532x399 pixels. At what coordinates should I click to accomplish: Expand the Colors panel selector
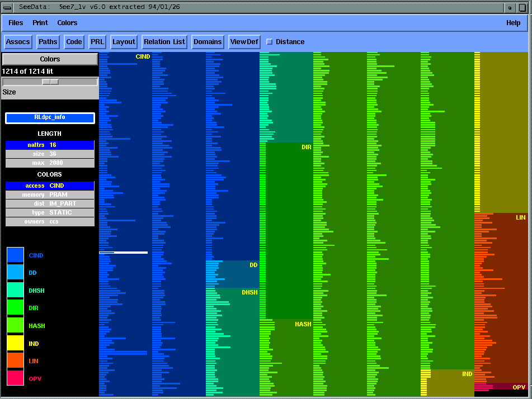tap(50, 59)
